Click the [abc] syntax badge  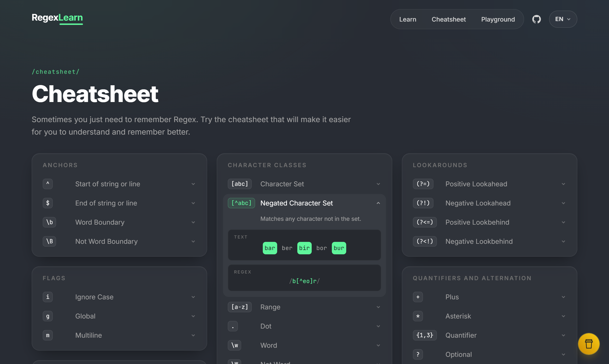pyautogui.click(x=240, y=184)
